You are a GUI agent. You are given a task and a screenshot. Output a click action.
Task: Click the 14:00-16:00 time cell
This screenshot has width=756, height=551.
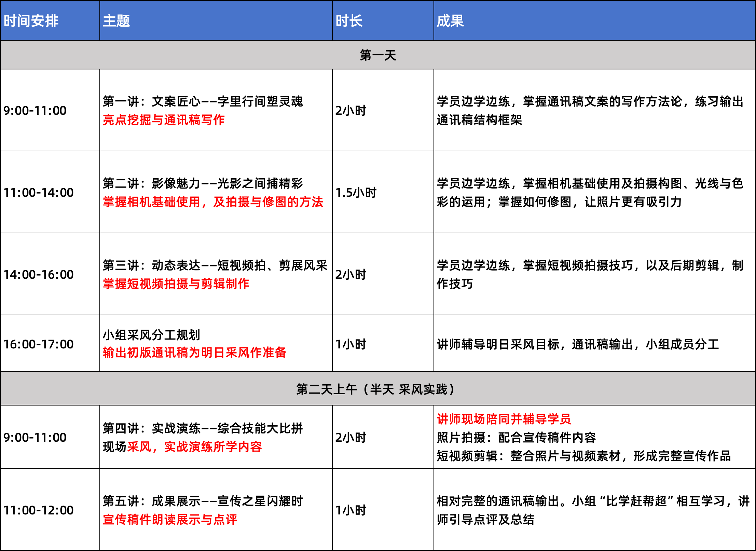50,274
